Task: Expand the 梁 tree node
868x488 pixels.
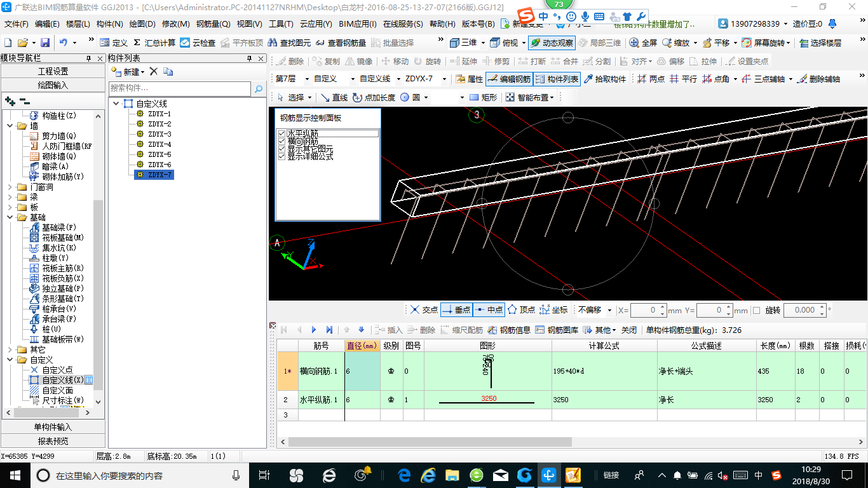Action: [x=11, y=197]
